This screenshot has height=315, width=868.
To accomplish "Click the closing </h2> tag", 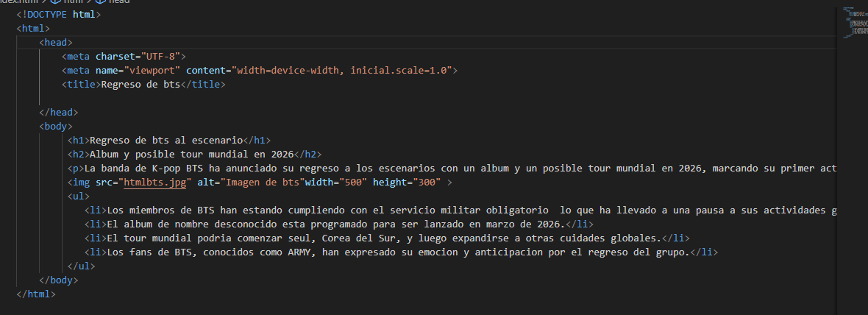I will [x=307, y=155].
